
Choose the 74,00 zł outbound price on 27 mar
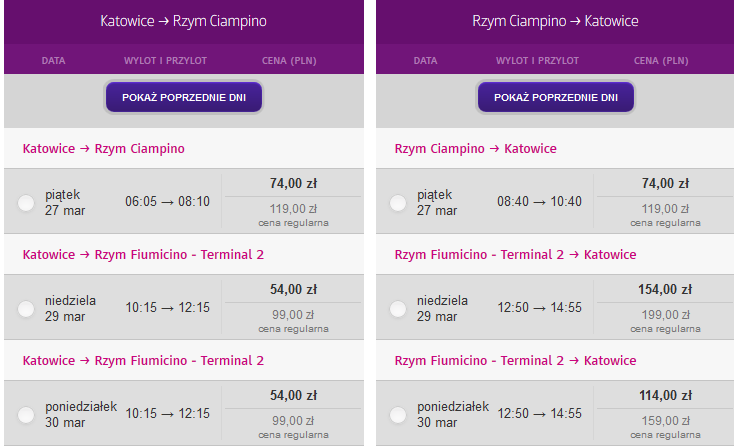pyautogui.click(x=294, y=183)
